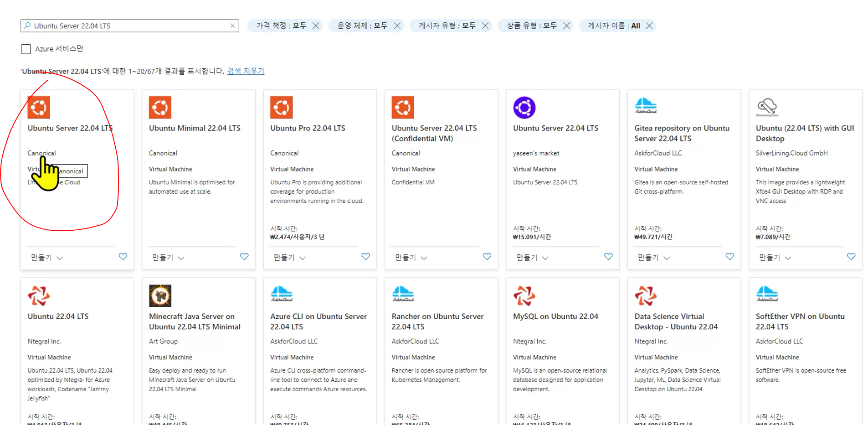Viewport: 868px width, 425px height.
Task: Favorite the Gitea repository card
Action: [x=729, y=257]
